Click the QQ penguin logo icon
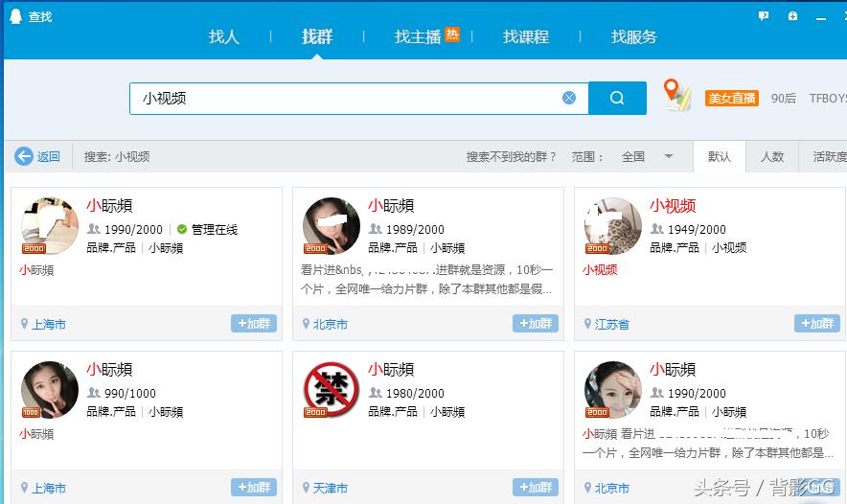Viewport: 847px width, 504px height. [15, 16]
